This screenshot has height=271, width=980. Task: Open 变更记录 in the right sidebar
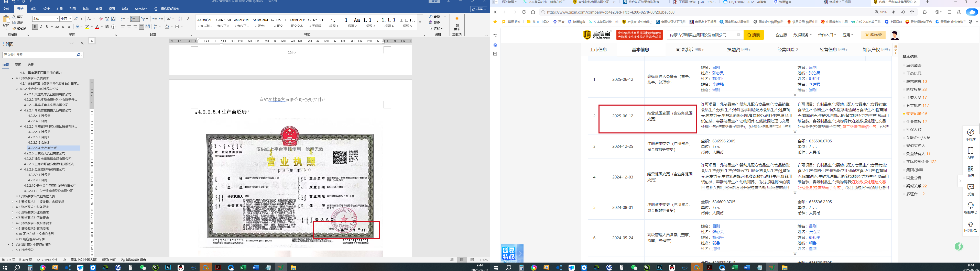pos(916,113)
